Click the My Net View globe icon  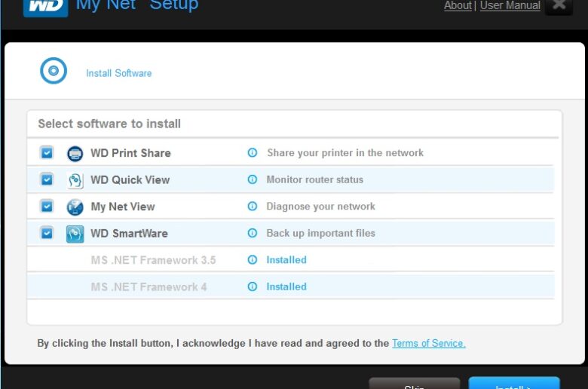75,207
